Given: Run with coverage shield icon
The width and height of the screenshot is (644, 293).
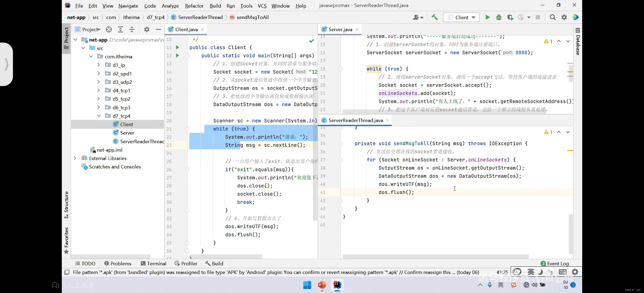Looking at the screenshot, I should click(x=510, y=17).
